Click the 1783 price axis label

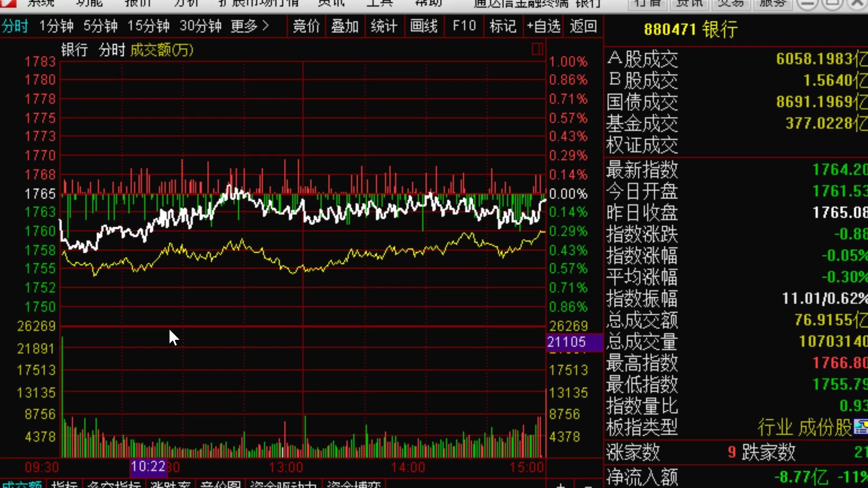40,62
